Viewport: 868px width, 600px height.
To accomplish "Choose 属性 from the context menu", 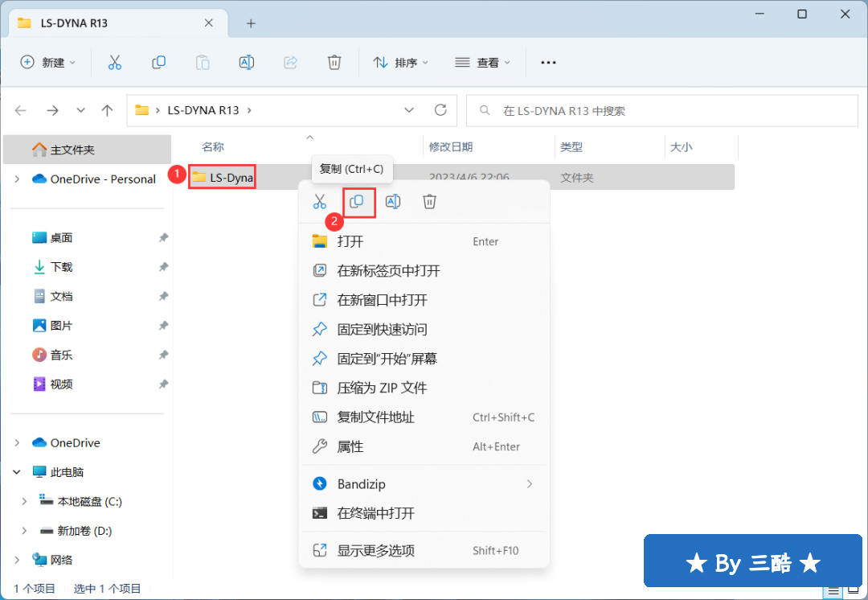I will tap(424, 446).
